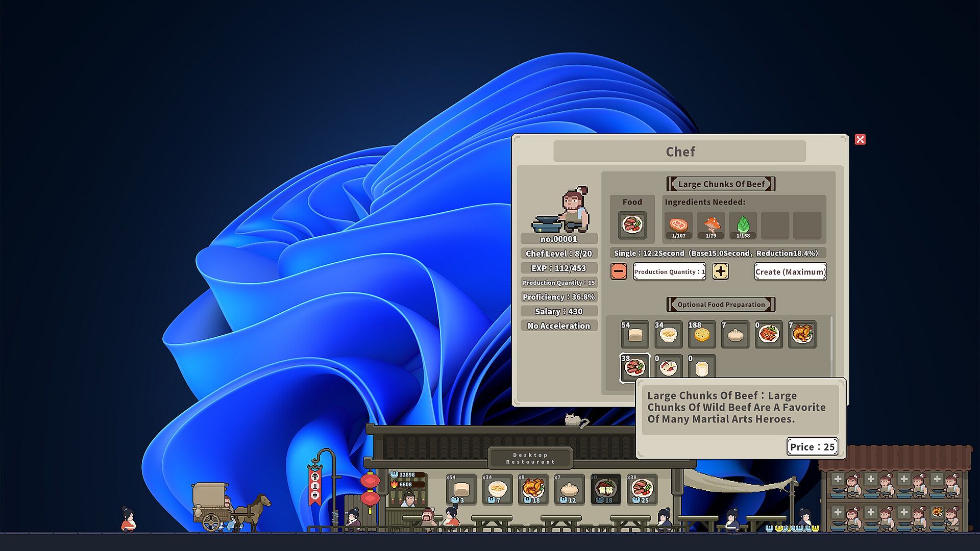Choose the scallion pancake recipe with 188 stock
The height and width of the screenshot is (551, 980).
tap(701, 335)
